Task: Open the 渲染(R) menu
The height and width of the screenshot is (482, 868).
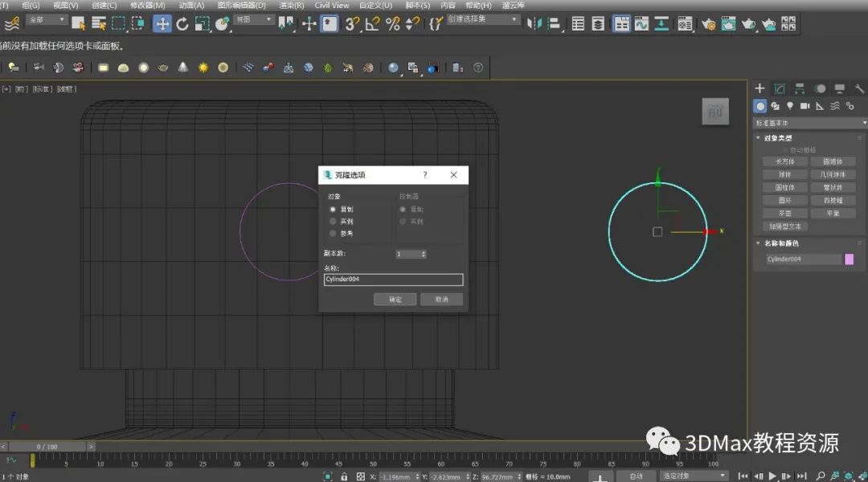Action: pyautogui.click(x=291, y=5)
